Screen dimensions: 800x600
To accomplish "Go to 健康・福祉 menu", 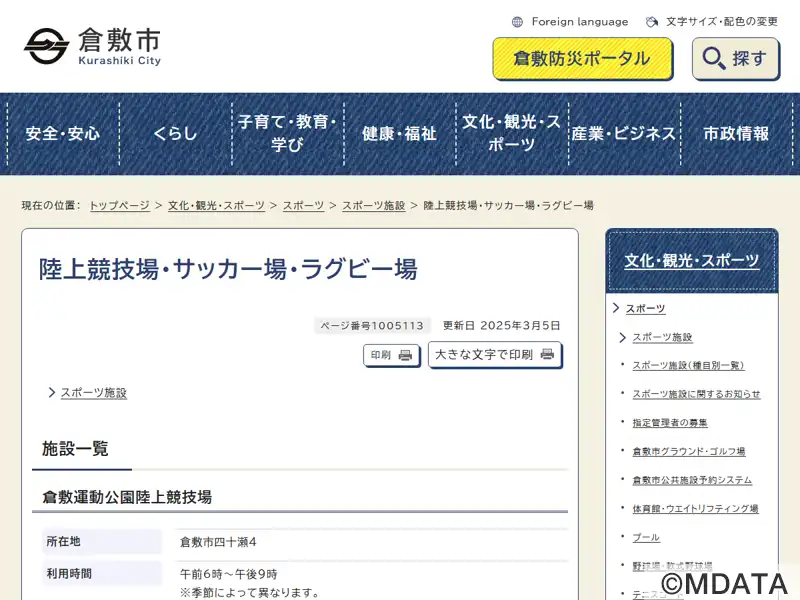I will tap(399, 133).
